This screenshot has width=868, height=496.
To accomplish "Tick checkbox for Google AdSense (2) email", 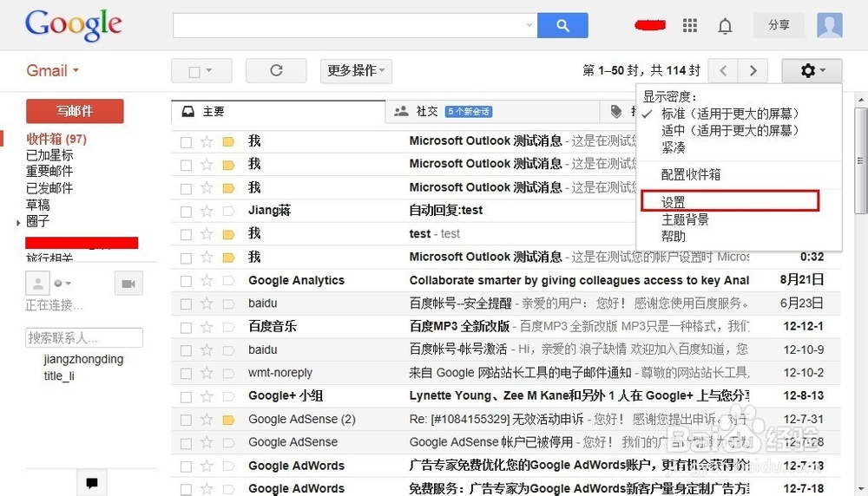I will (x=186, y=421).
